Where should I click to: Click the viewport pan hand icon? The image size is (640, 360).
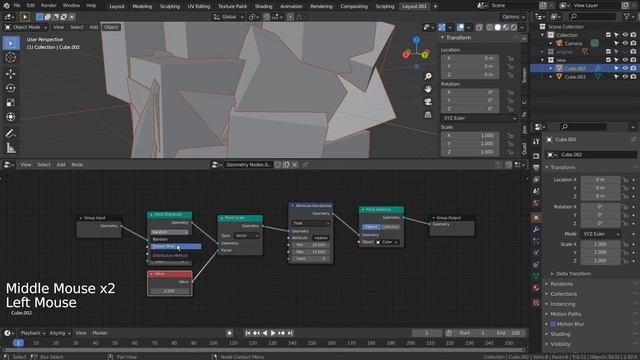(x=427, y=89)
